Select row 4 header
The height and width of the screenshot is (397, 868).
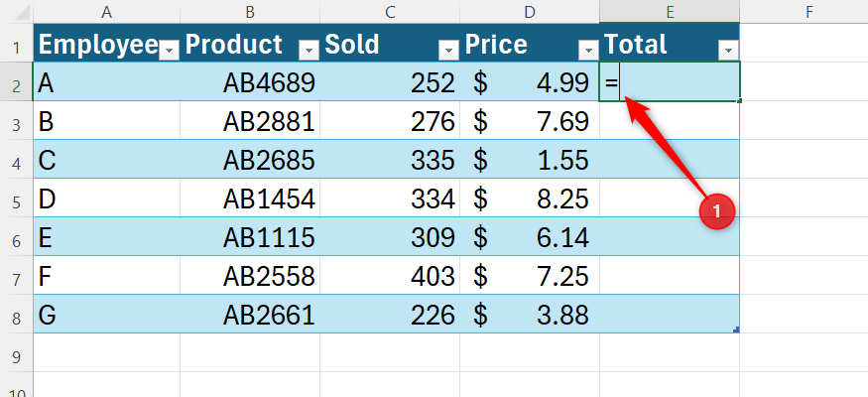click(x=17, y=159)
